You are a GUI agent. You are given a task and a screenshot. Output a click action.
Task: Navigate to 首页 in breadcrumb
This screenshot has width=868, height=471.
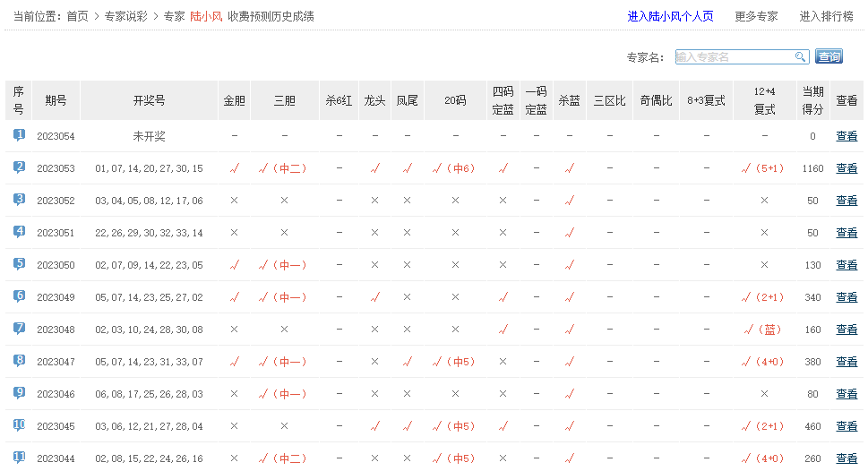[x=78, y=16]
